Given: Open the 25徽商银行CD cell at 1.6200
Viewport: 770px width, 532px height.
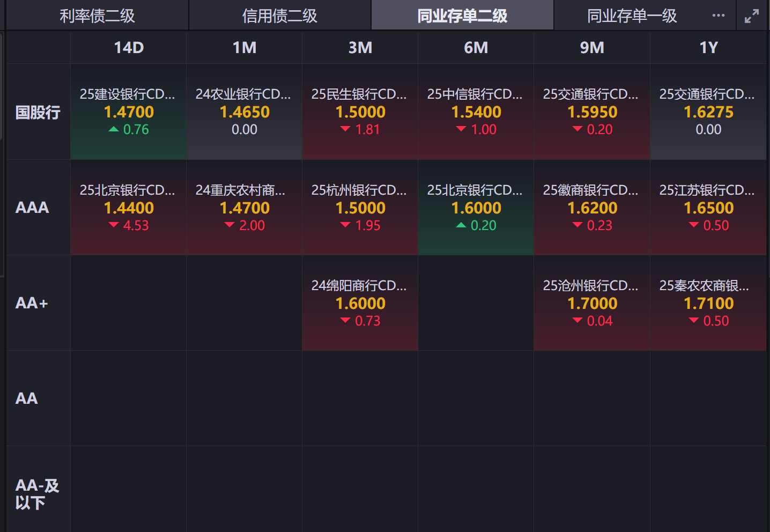Looking at the screenshot, I should click(592, 208).
